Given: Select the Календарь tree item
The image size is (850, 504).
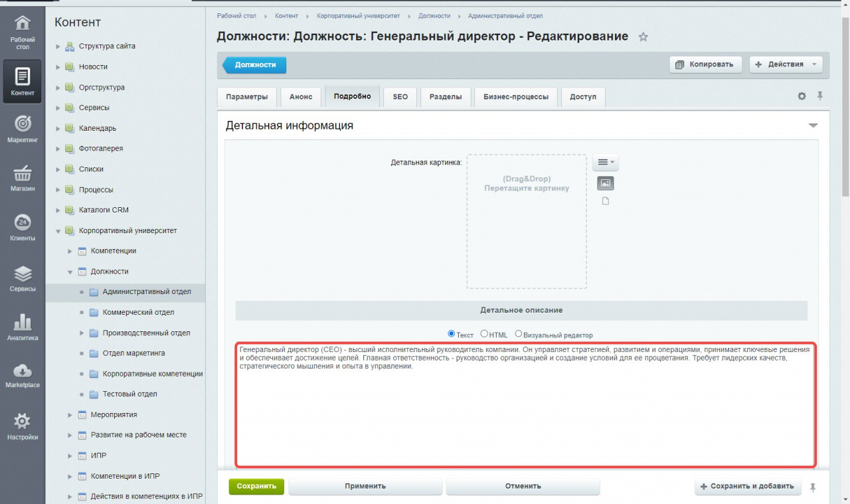Looking at the screenshot, I should click(98, 128).
